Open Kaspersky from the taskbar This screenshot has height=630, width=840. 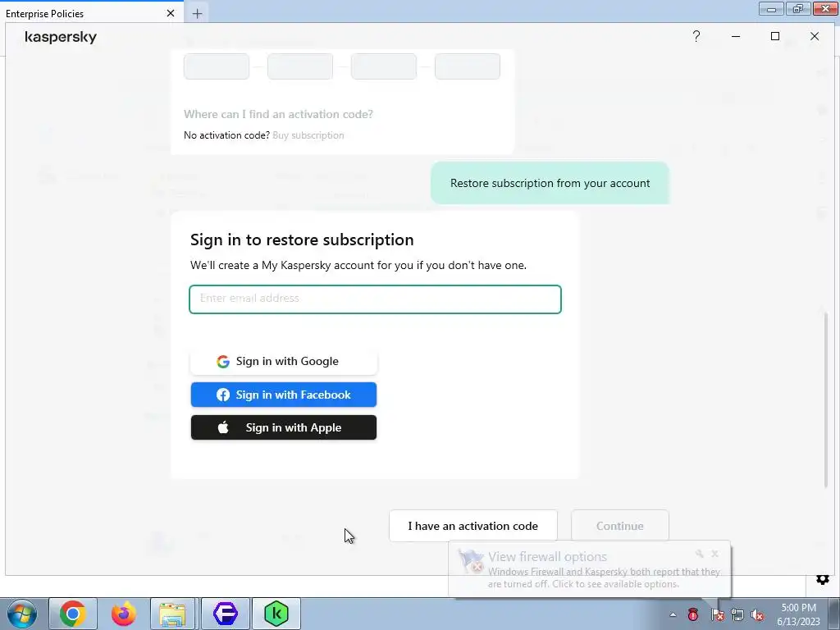click(276, 614)
